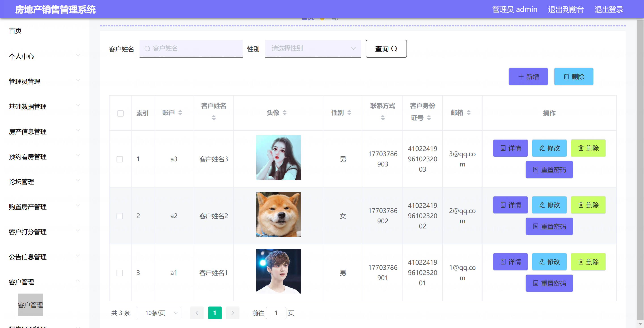Open the 请选择性别 dropdown
Image resolution: width=644 pixels, height=328 pixels.
click(313, 49)
